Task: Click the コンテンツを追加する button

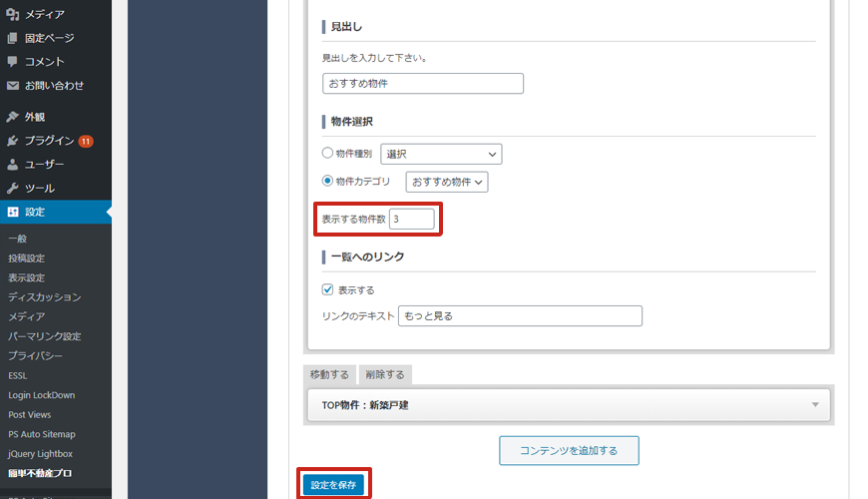Action: click(569, 451)
